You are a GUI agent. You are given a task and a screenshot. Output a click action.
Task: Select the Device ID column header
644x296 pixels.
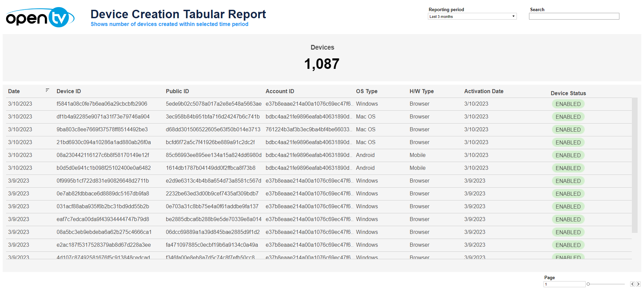click(69, 91)
